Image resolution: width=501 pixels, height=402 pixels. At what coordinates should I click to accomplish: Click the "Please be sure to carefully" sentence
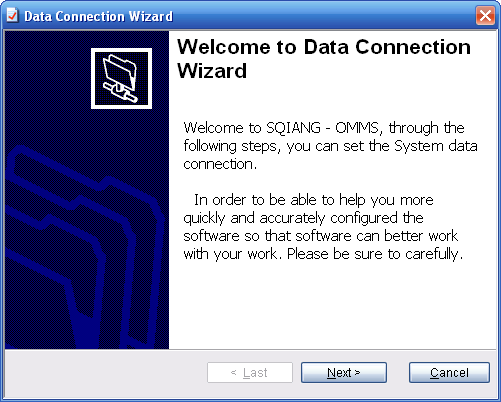tap(375, 254)
